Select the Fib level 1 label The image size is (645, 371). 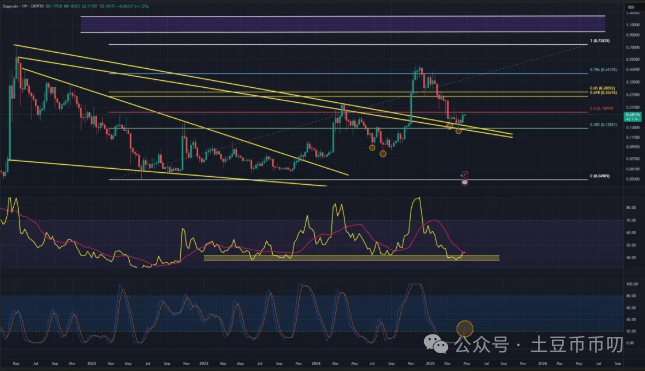600,41
